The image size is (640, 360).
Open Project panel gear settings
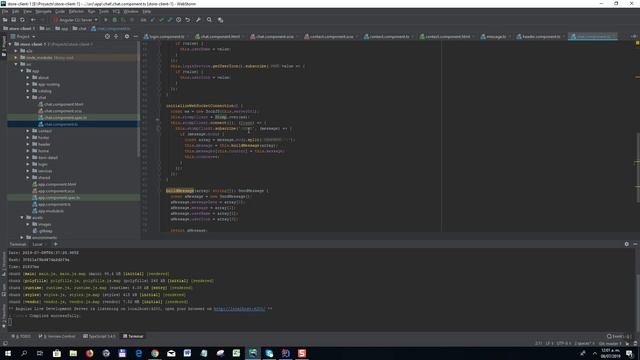click(x=127, y=36)
